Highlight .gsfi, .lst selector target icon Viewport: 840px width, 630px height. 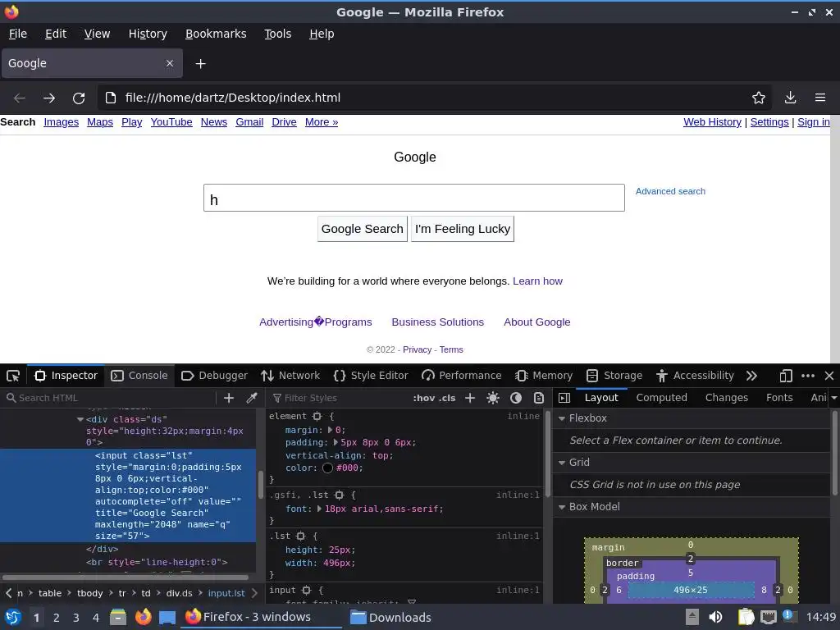[x=339, y=495]
